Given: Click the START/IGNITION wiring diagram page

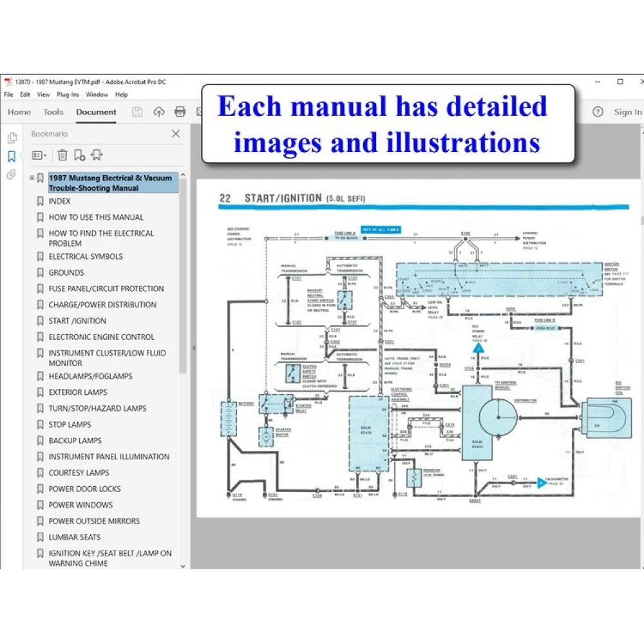Looking at the screenshot, I should tap(419, 348).
